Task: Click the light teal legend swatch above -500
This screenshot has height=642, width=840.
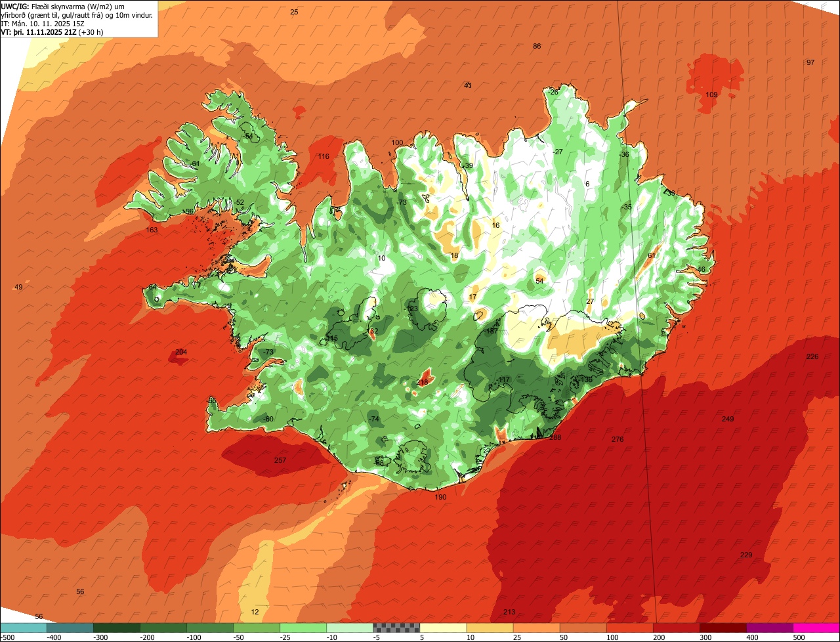Action: point(23,628)
